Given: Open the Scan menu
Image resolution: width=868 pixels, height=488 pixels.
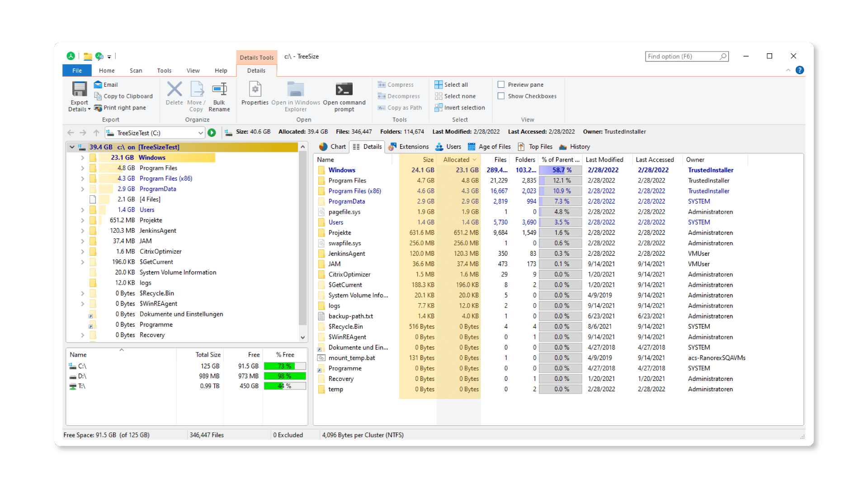Looking at the screenshot, I should pos(136,70).
